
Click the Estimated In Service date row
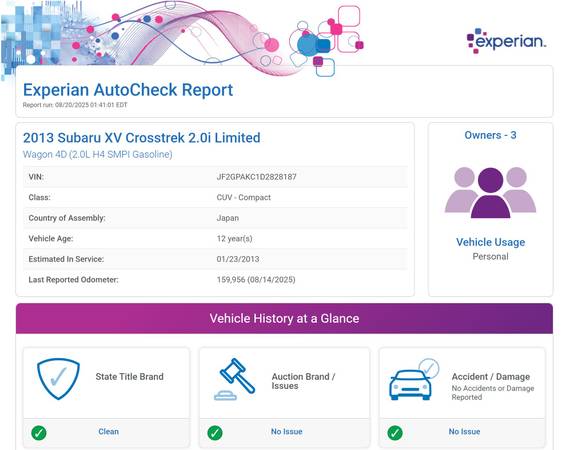tap(215, 259)
